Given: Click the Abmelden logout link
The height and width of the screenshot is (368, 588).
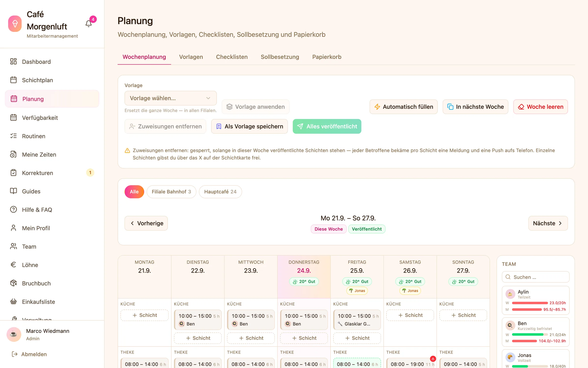Looking at the screenshot, I should click(29, 354).
